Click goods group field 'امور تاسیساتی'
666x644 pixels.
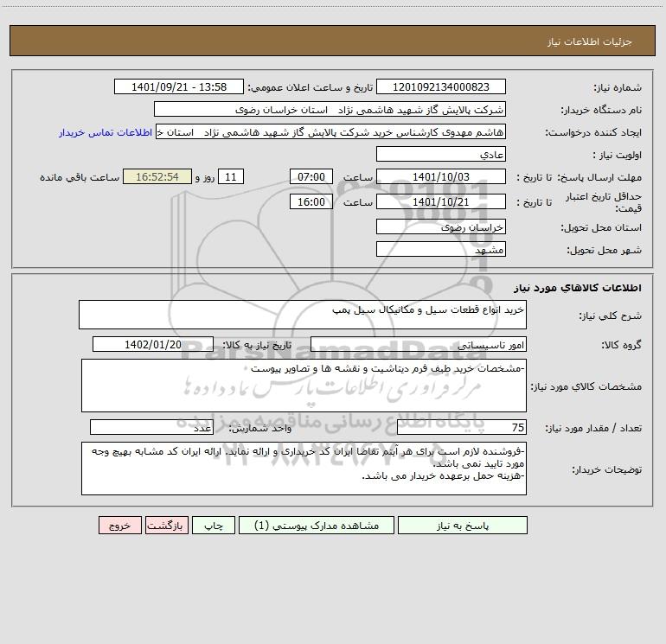pyautogui.click(x=419, y=344)
